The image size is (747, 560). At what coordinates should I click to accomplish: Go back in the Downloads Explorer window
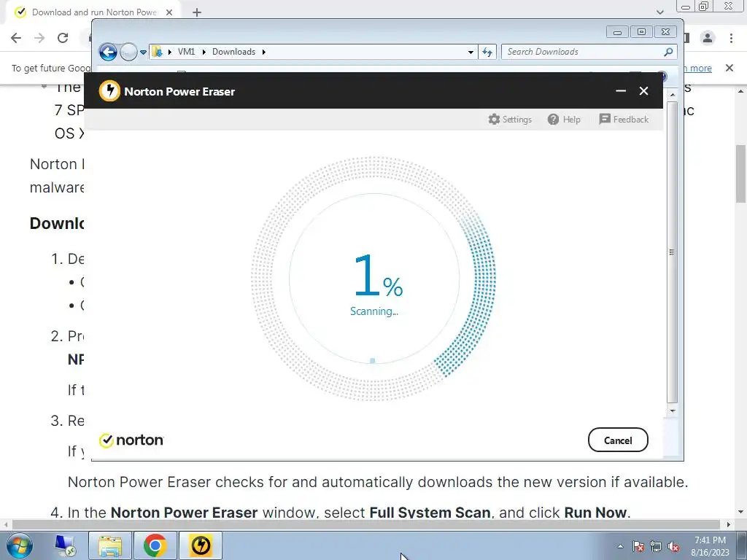tap(108, 52)
